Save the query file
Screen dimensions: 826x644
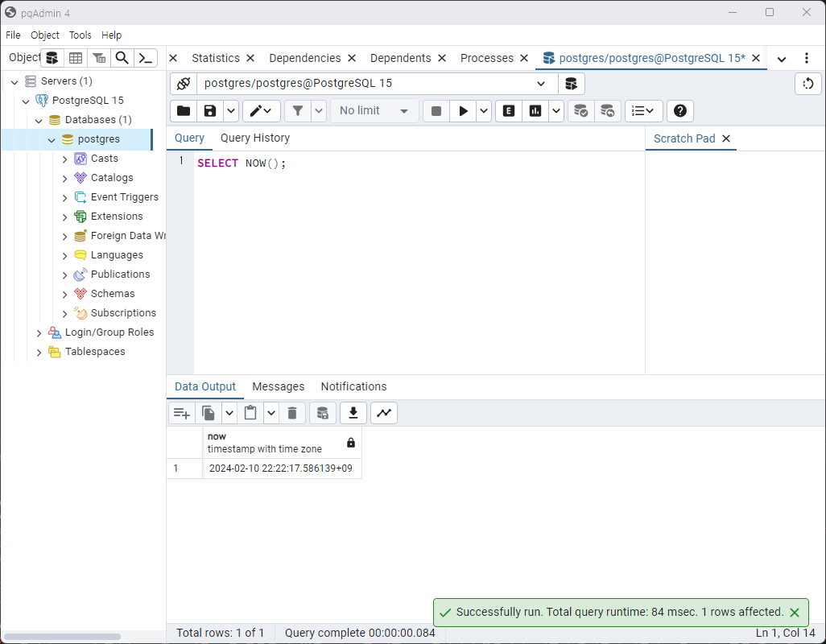210,110
